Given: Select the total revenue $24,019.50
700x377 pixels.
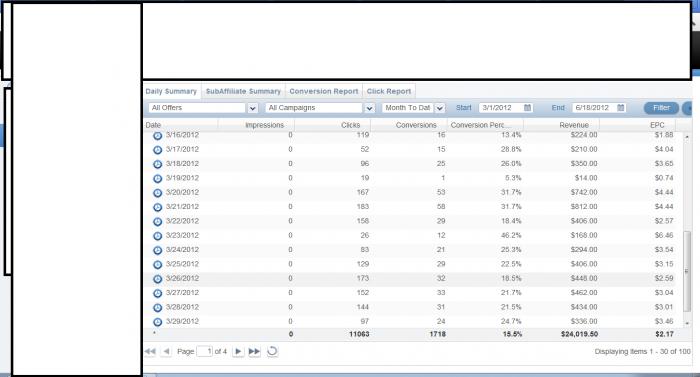Looking at the screenshot, I should click(x=579, y=334).
